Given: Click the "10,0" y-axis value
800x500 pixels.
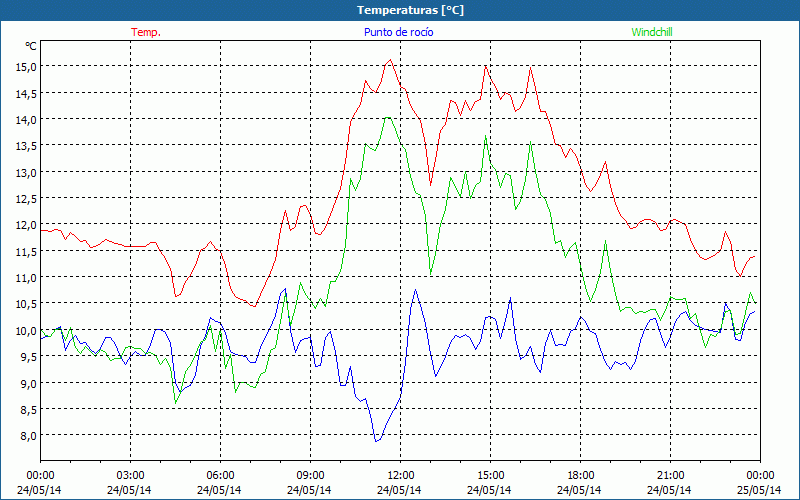Looking at the screenshot, I should (x=26, y=331).
